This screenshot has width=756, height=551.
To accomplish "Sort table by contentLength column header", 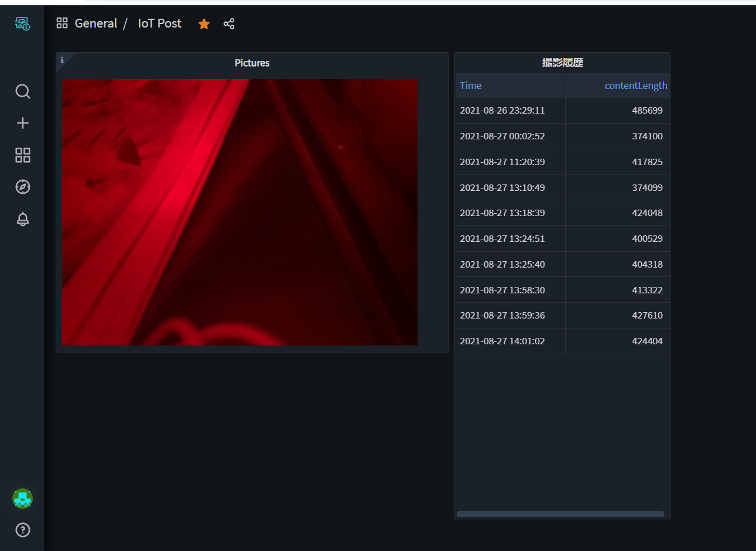I will click(x=635, y=85).
